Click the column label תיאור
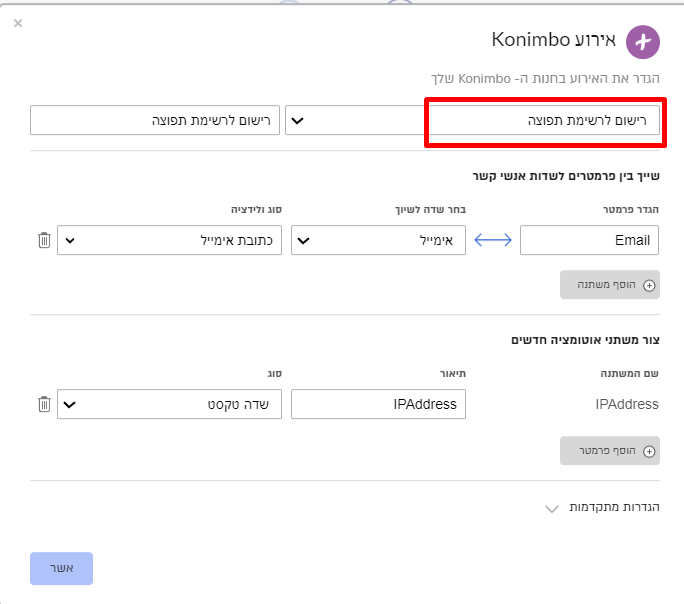This screenshot has width=684, height=604. (x=453, y=374)
